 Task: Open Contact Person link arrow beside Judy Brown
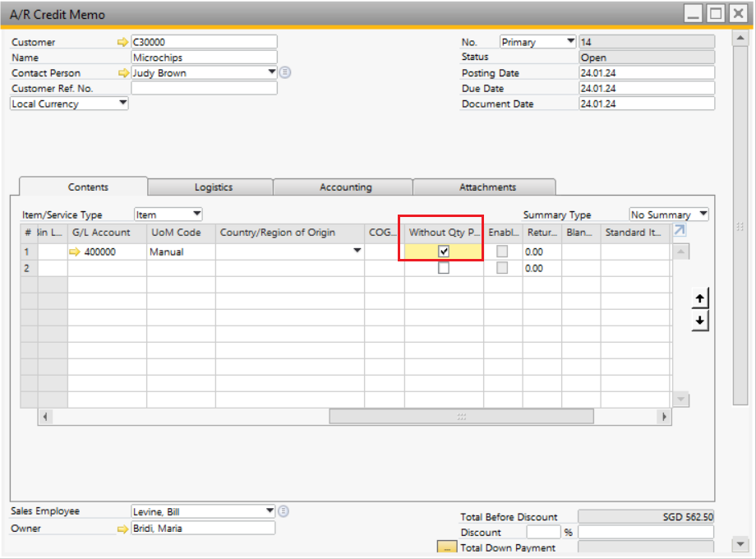(123, 73)
